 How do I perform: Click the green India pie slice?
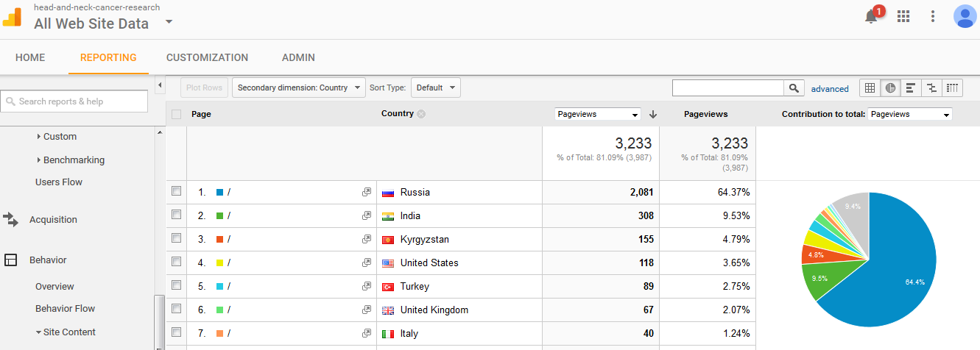(824, 278)
